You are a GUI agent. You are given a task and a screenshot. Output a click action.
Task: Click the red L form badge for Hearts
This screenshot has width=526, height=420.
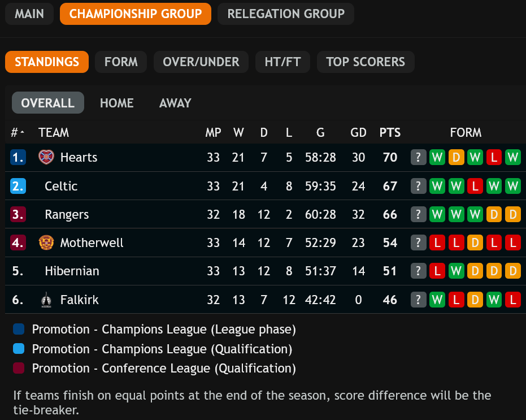[x=494, y=157]
